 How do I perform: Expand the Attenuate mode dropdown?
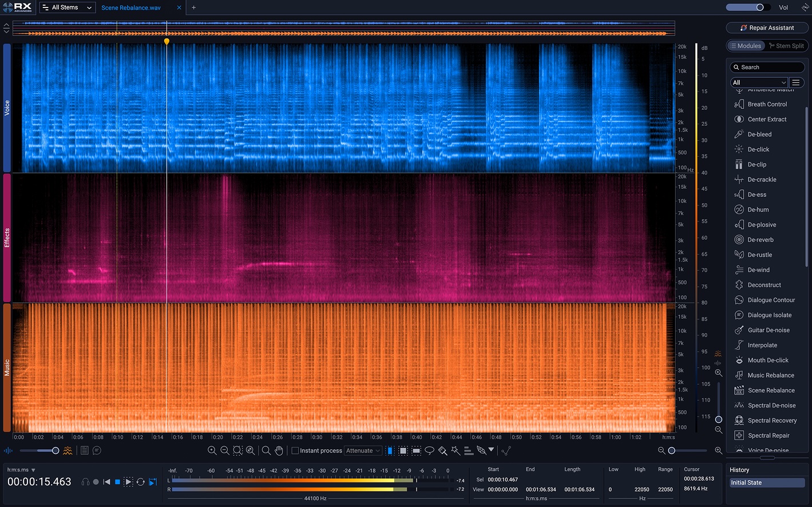(363, 451)
